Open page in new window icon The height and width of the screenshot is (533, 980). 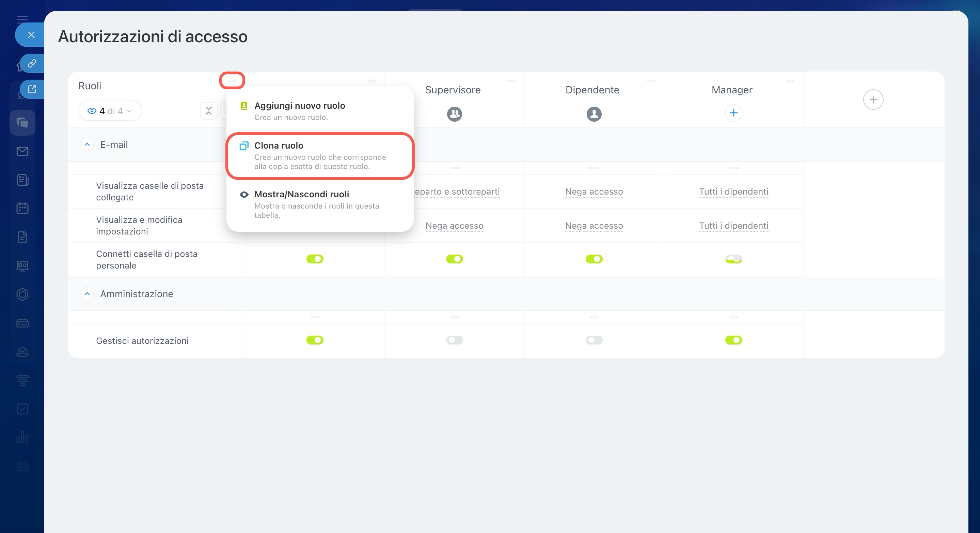(x=32, y=89)
